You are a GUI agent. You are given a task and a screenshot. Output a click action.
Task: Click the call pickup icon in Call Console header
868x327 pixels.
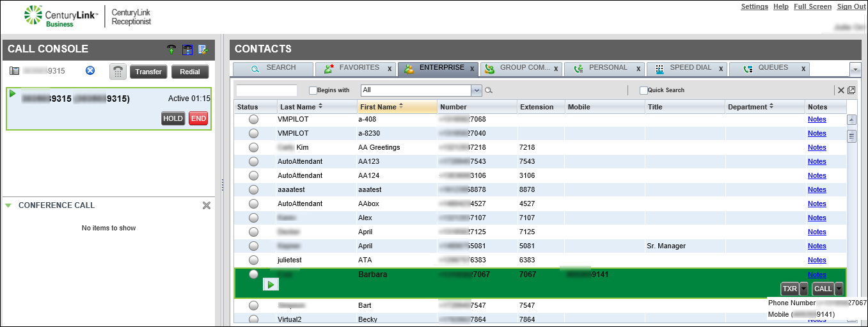(x=171, y=49)
